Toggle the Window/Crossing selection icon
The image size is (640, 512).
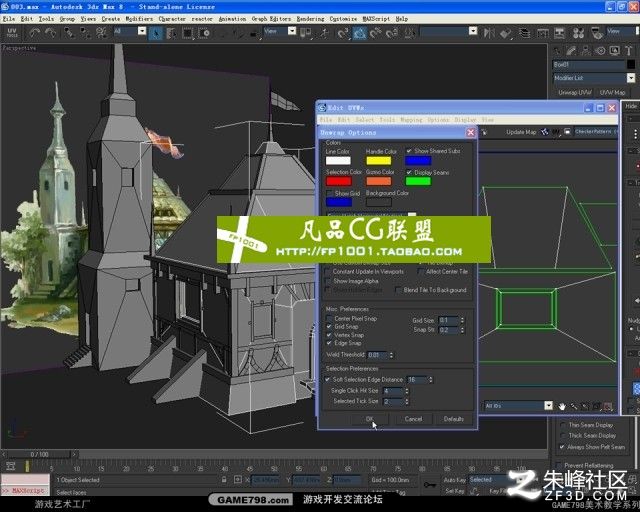[204, 33]
